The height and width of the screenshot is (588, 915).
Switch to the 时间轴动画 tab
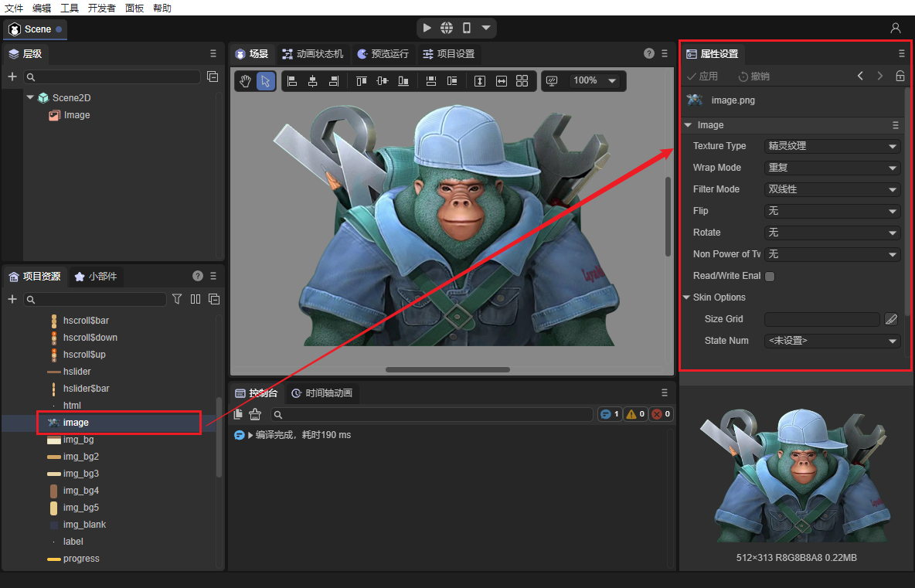322,393
